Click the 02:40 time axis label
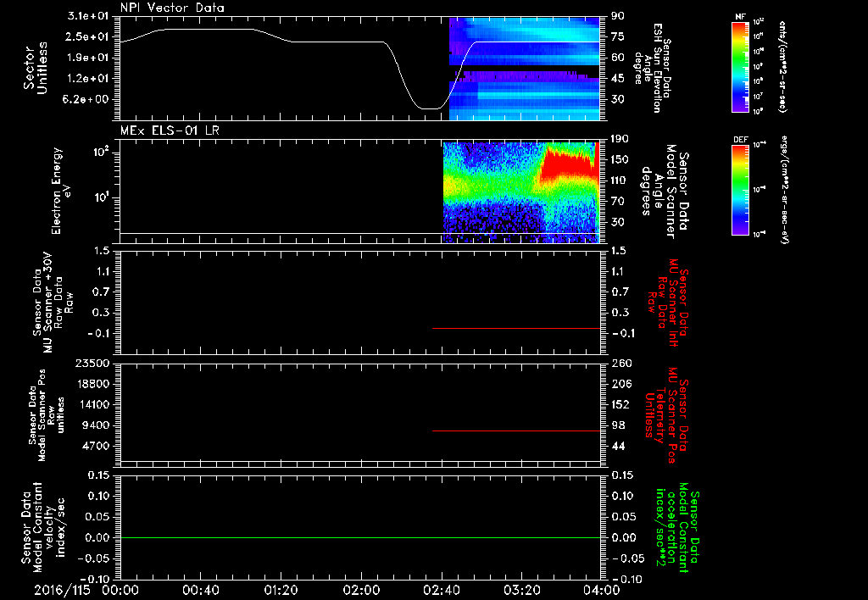Image resolution: width=868 pixels, height=600 pixels. coord(441,590)
